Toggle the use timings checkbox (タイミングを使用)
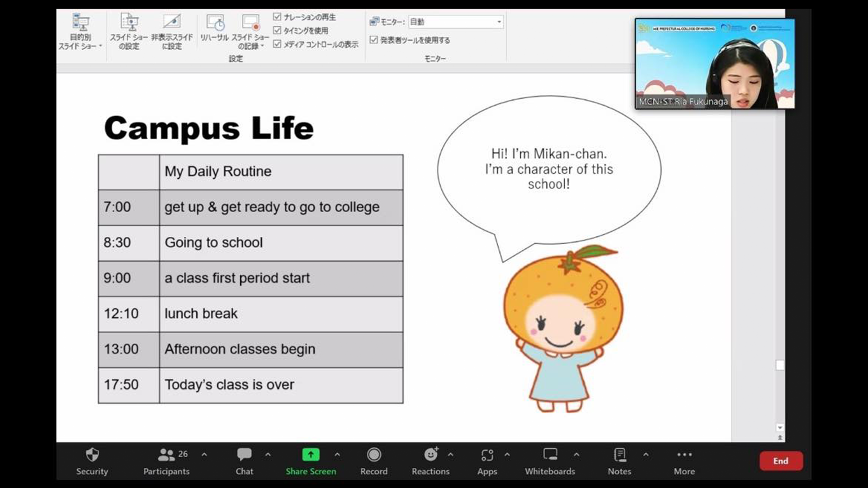Viewport: 868px width, 488px height. click(x=277, y=30)
